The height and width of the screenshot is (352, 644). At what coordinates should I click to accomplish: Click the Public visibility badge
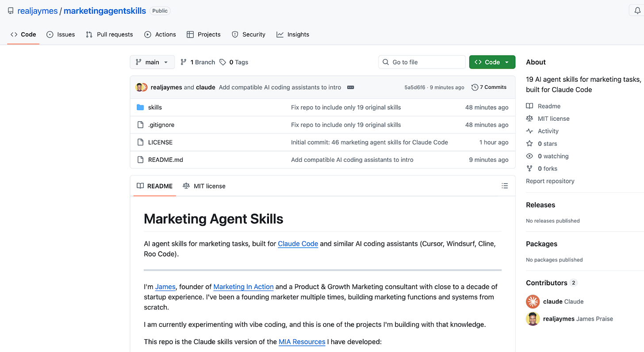(160, 11)
